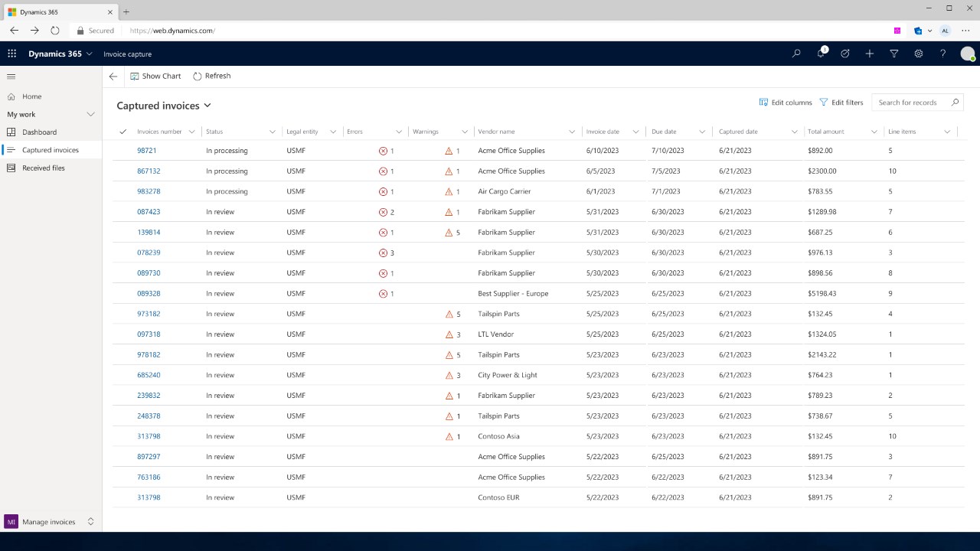
Task: Select Captured invoices in sidebar
Action: click(x=51, y=150)
